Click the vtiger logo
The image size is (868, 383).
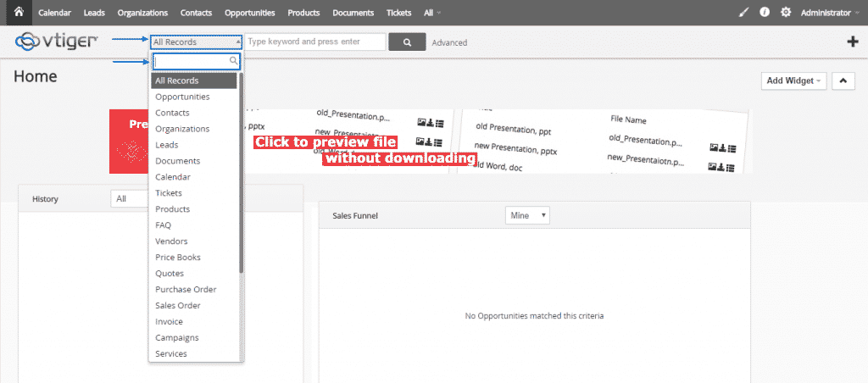click(x=57, y=41)
